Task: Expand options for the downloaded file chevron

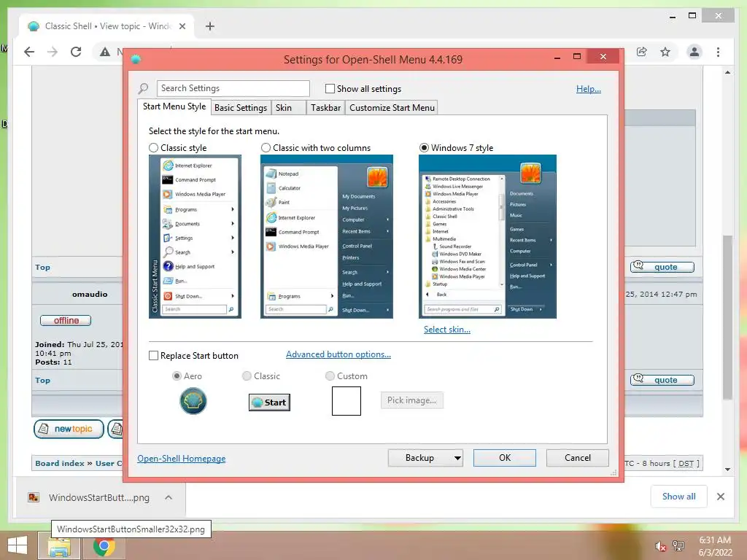Action: click(x=169, y=497)
